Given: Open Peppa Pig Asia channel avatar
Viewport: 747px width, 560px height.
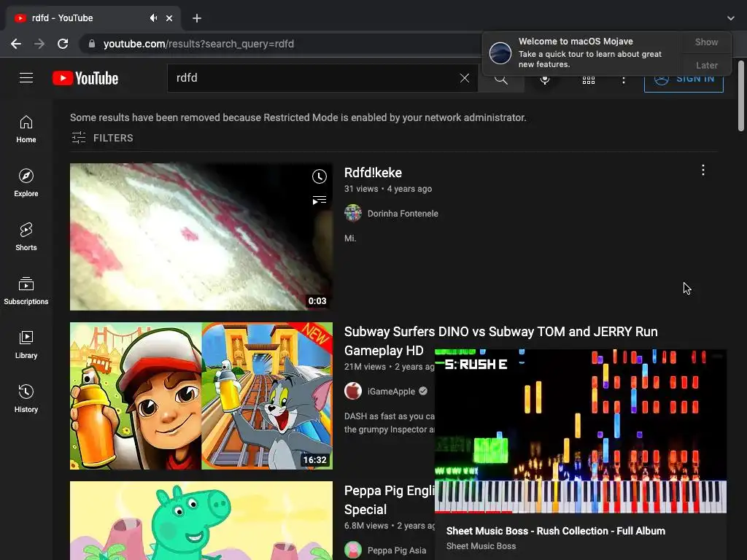Looking at the screenshot, I should tap(353, 550).
